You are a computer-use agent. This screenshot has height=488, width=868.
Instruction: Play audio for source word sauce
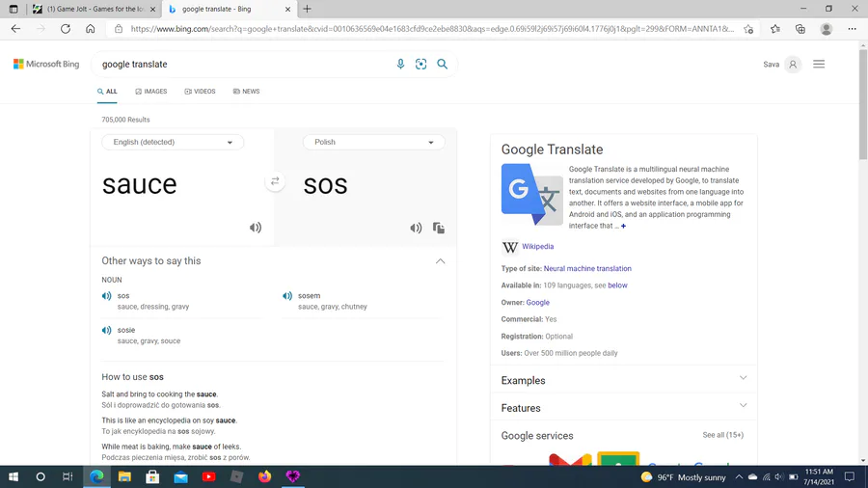point(256,228)
